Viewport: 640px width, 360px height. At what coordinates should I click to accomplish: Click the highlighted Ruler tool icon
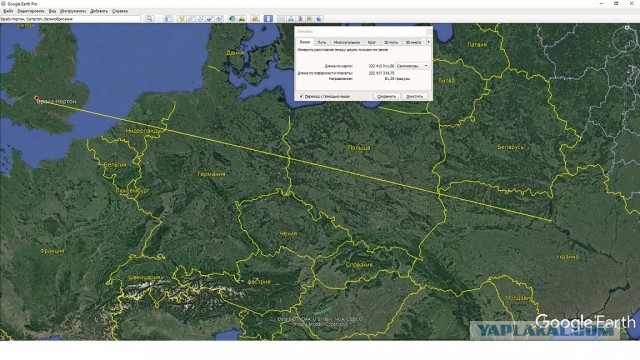coord(268,18)
